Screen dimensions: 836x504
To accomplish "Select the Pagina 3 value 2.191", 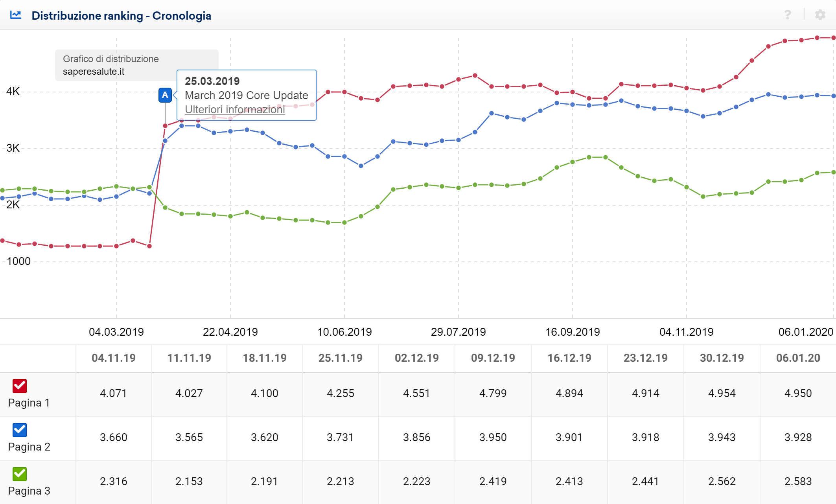I will tap(265, 482).
